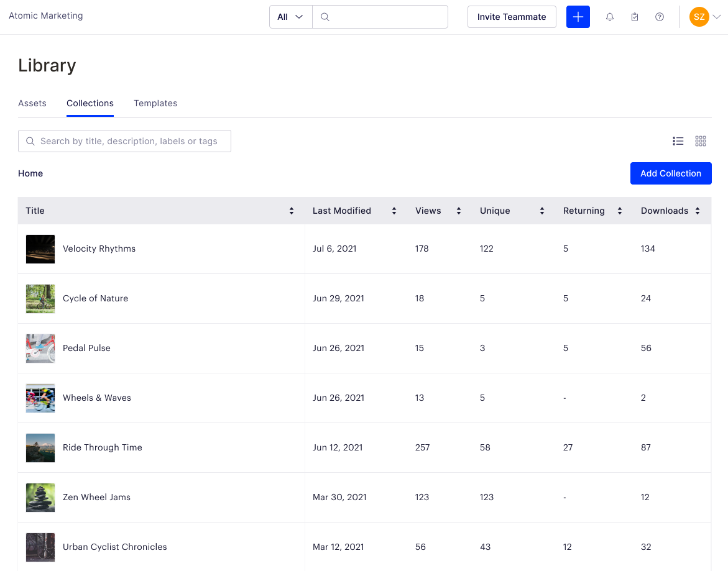
Task: Switch to list view layout
Action: (678, 141)
